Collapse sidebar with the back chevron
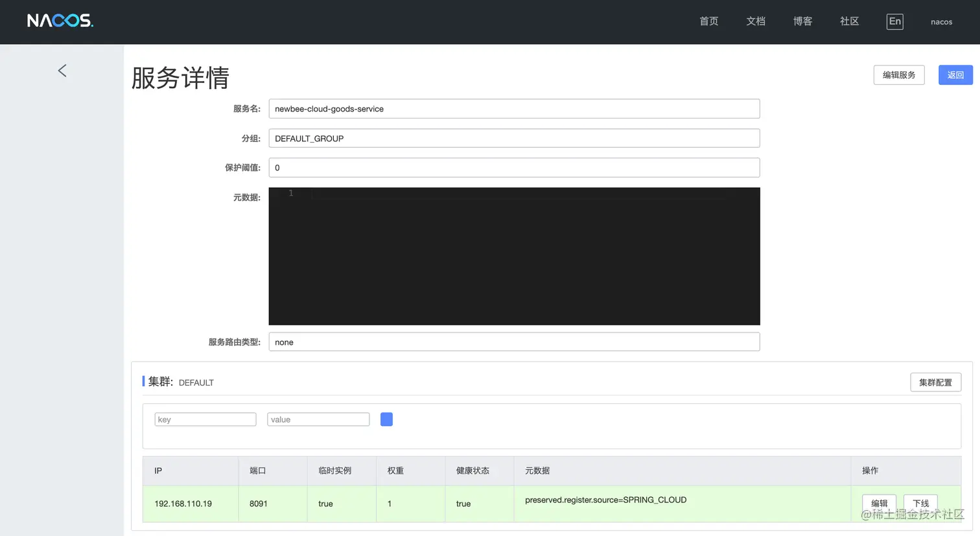Screen dimensions: 980x536 pos(62,71)
